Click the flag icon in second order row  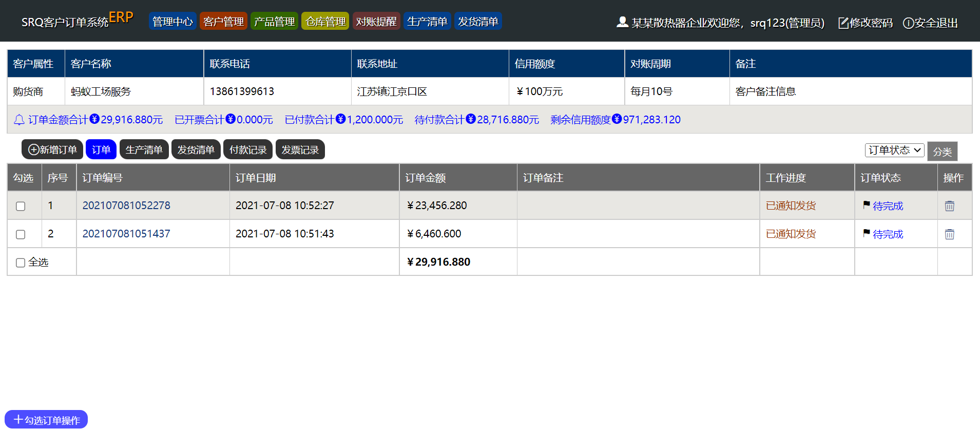[x=866, y=233]
